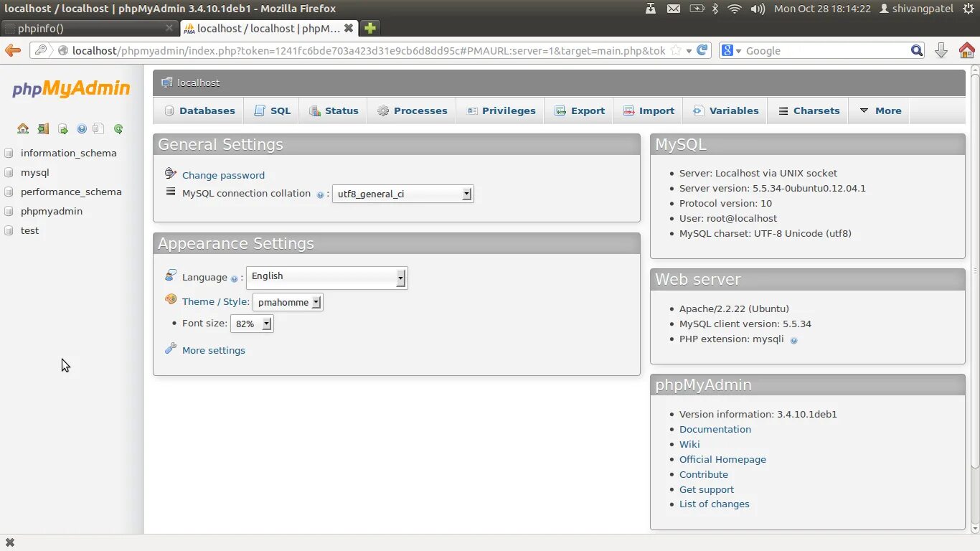Click the List of changes link
This screenshot has width=980, height=551.
point(715,504)
